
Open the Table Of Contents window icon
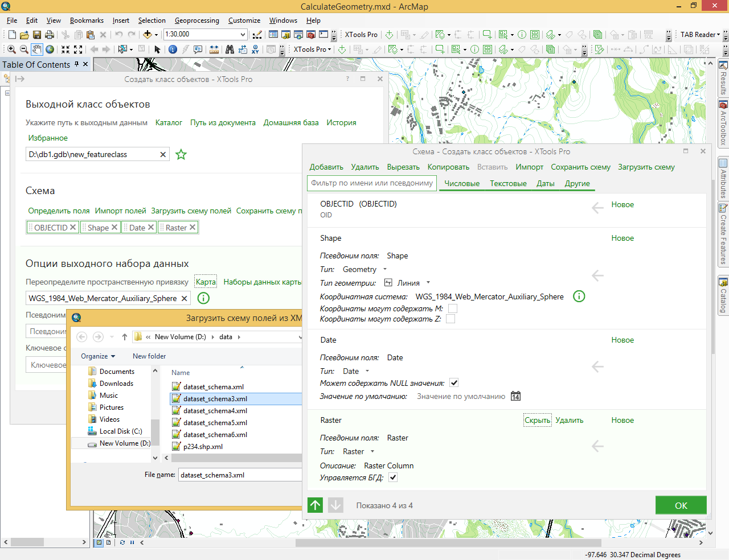[273, 35]
